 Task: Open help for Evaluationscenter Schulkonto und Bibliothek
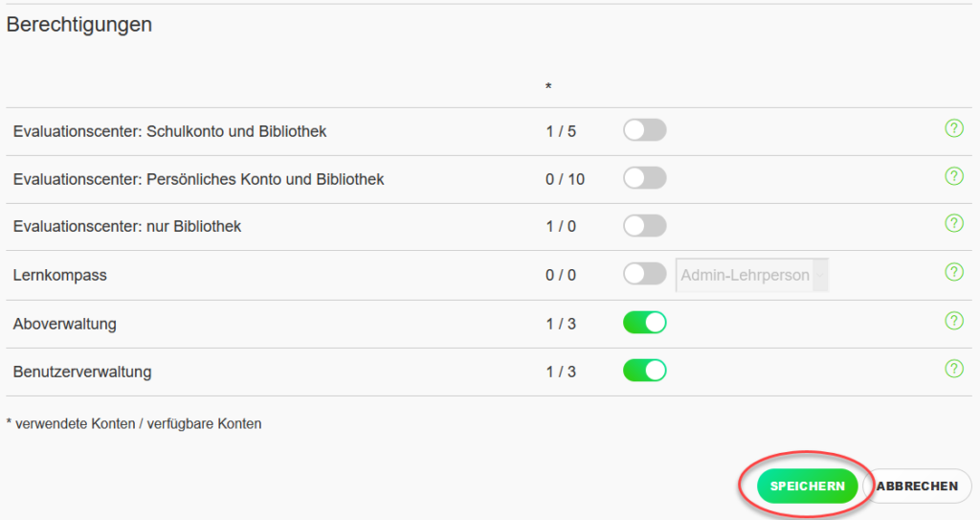pos(954,129)
